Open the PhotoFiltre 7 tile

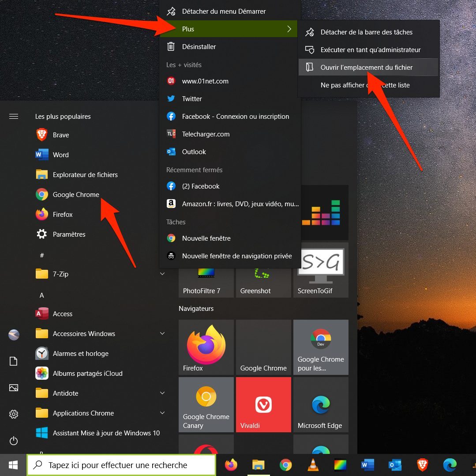[x=206, y=283]
